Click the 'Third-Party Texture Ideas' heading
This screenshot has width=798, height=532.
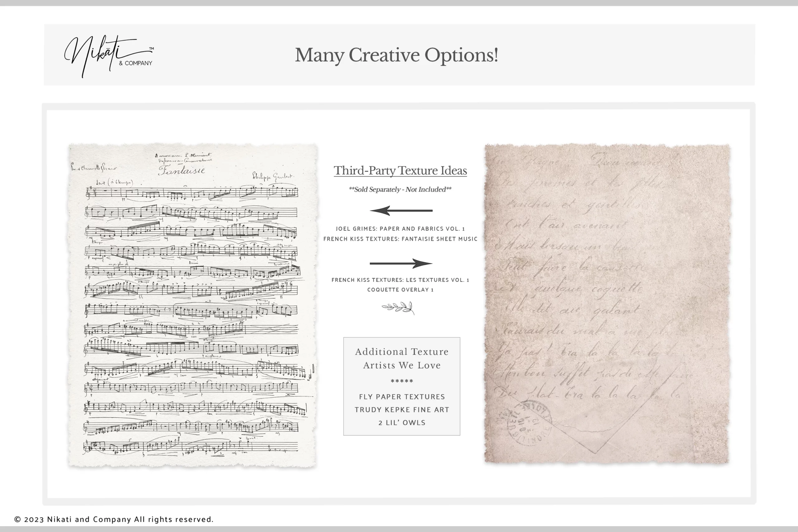coord(400,170)
